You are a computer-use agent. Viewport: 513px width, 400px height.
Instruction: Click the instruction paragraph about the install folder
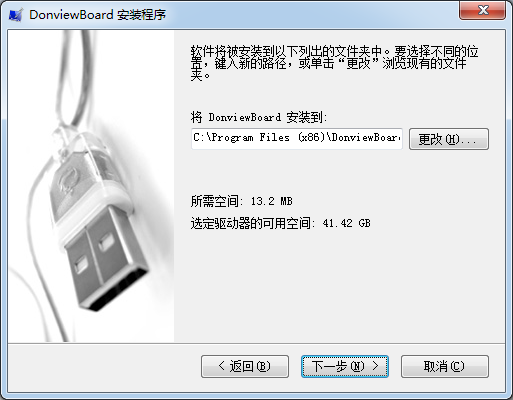click(334, 63)
